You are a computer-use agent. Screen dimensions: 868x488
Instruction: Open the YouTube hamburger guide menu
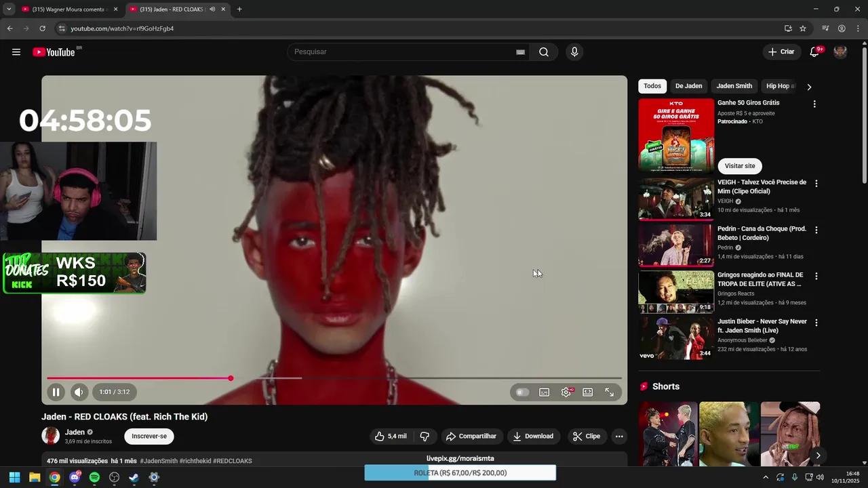16,52
